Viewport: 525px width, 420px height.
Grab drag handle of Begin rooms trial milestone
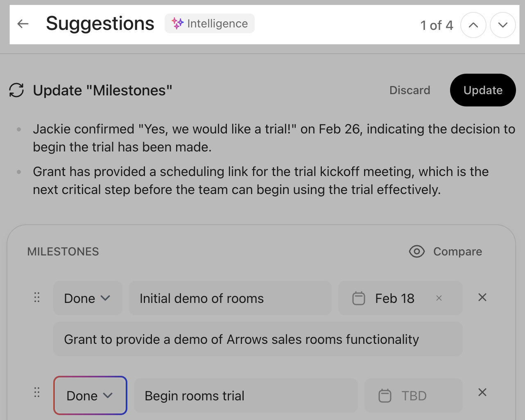click(x=37, y=393)
